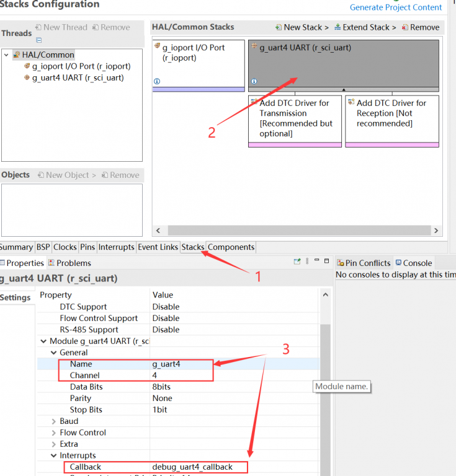Collapse the HAL/Common thread tree node

(7, 55)
